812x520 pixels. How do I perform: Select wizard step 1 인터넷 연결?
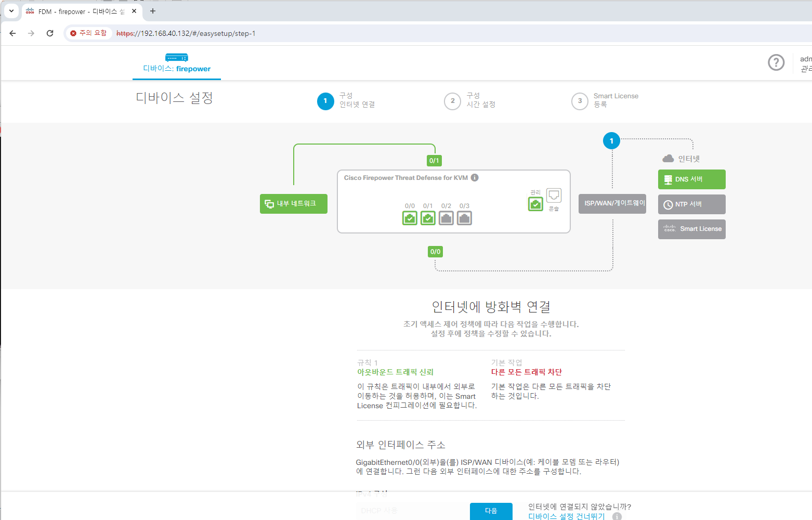click(x=346, y=100)
